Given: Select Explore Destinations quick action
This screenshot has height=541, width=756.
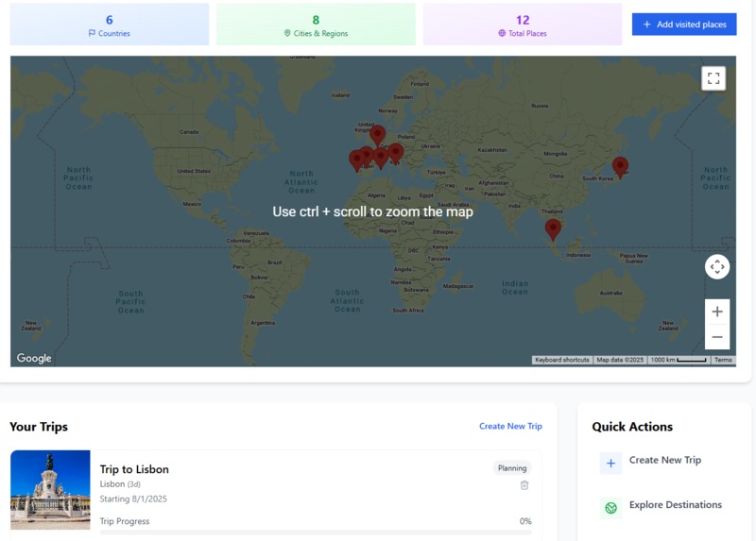Looking at the screenshot, I should point(676,504).
